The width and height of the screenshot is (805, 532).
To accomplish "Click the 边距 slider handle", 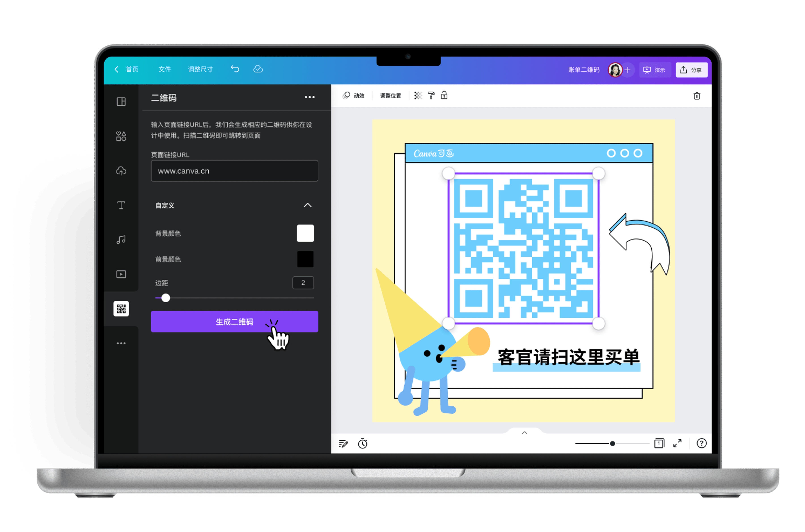I will point(165,298).
